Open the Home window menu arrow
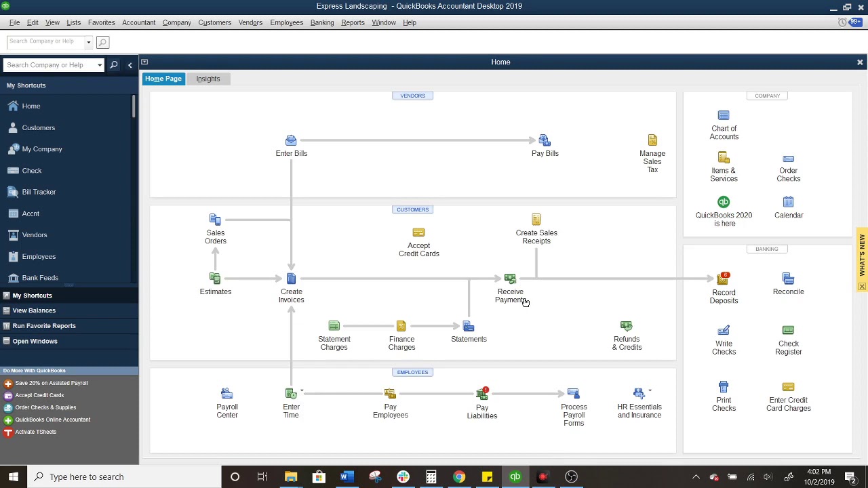This screenshot has height=488, width=868. coord(144,62)
